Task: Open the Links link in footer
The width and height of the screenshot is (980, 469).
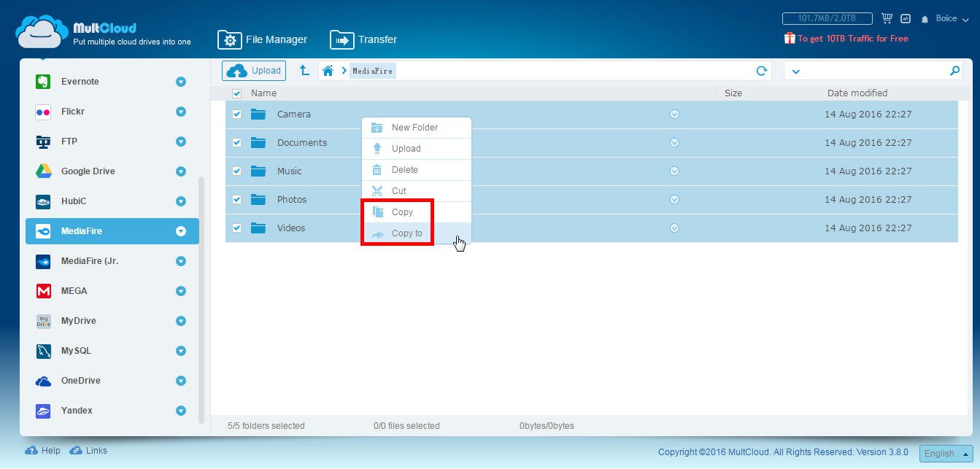Action: tap(88, 451)
